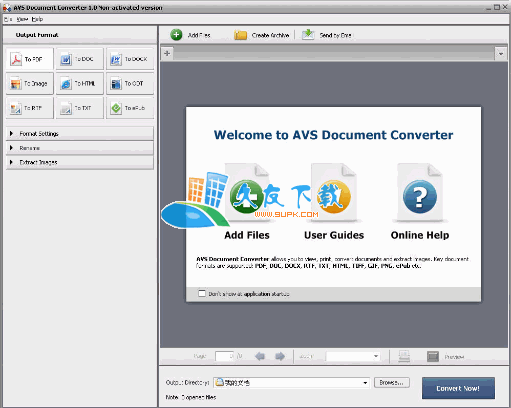The width and height of the screenshot is (511, 408).
Task: Click the Create Archive label in toolbar
Action: (x=270, y=35)
